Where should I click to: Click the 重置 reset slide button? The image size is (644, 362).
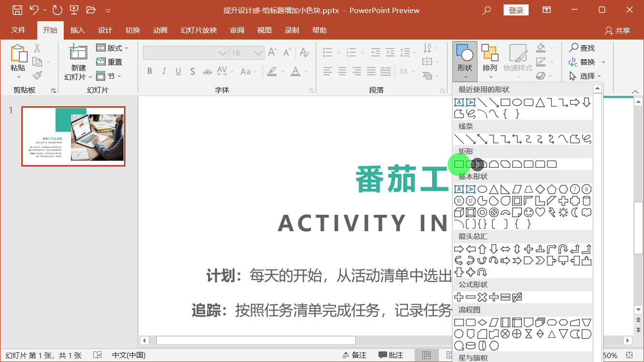point(109,62)
